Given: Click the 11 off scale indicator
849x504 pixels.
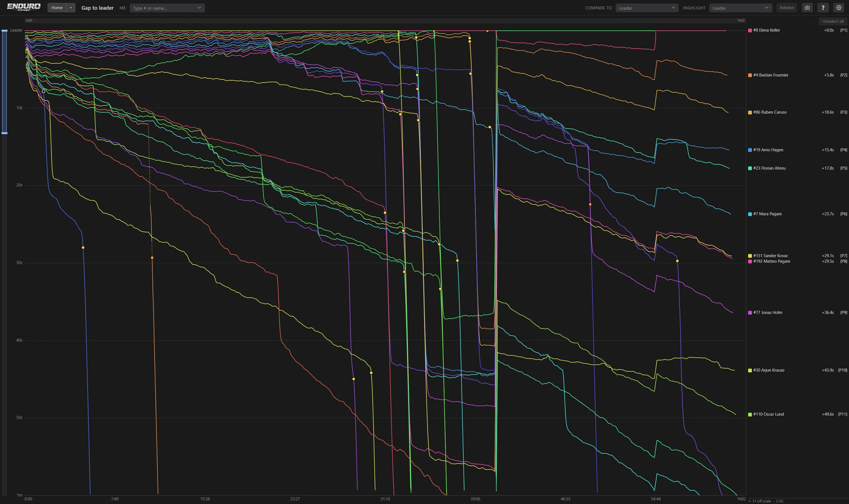Looking at the screenshot, I should click(x=761, y=501).
